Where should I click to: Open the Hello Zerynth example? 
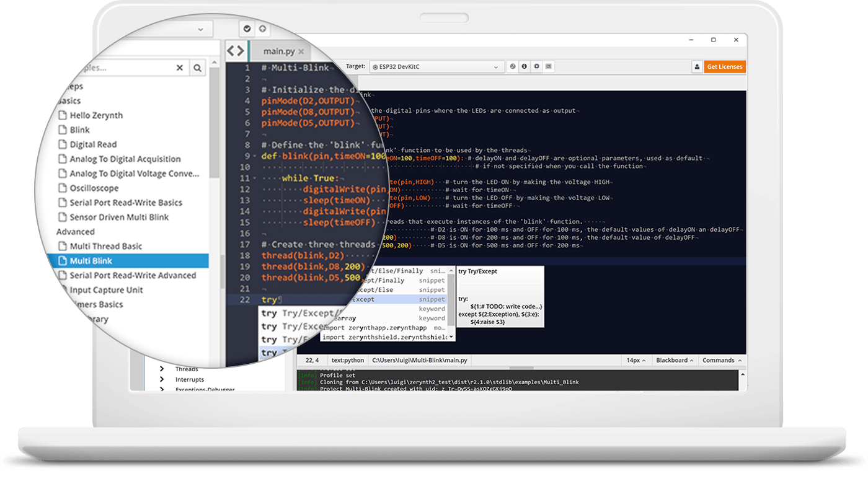click(x=96, y=115)
